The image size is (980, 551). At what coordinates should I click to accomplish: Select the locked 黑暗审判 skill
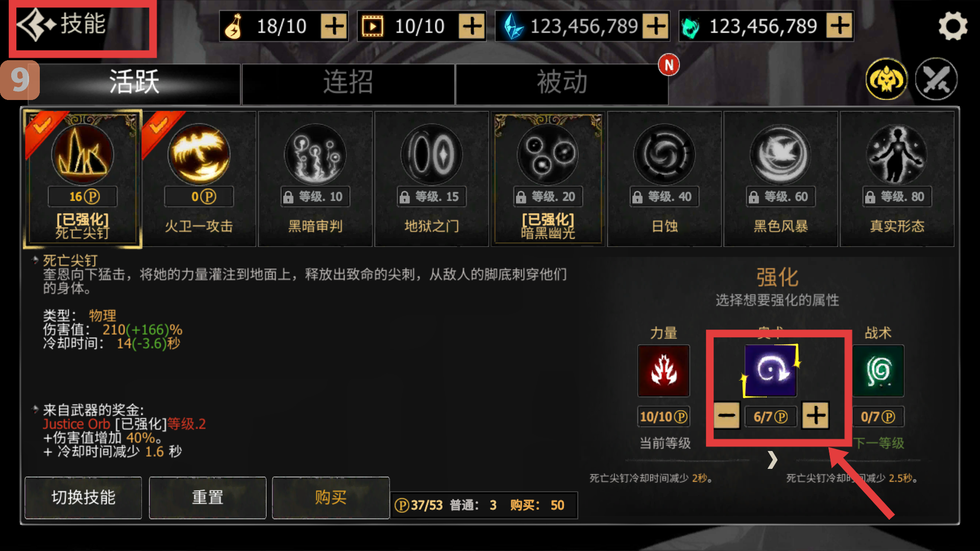[315, 179]
